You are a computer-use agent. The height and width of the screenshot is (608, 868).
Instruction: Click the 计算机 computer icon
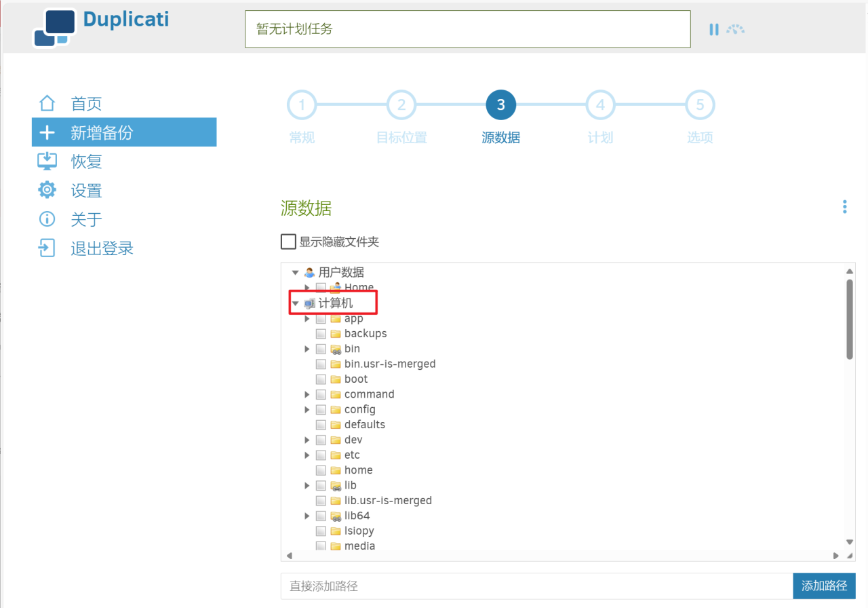click(310, 303)
